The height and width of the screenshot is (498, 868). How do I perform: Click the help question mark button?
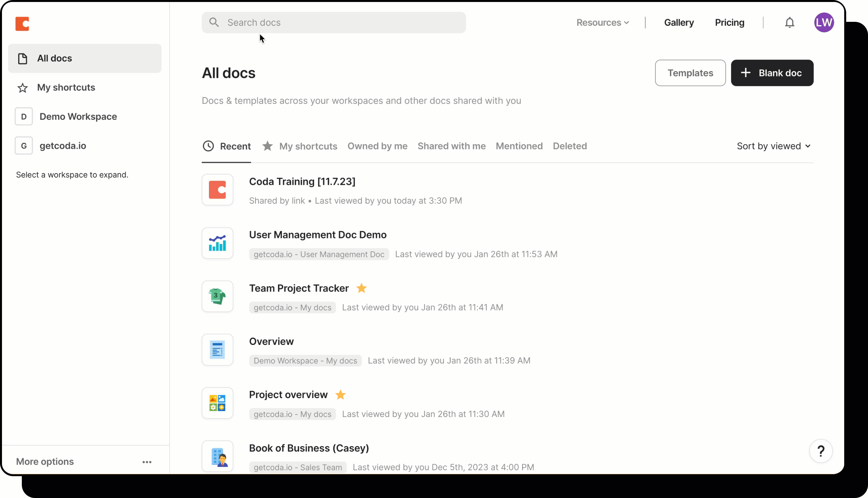(820, 451)
